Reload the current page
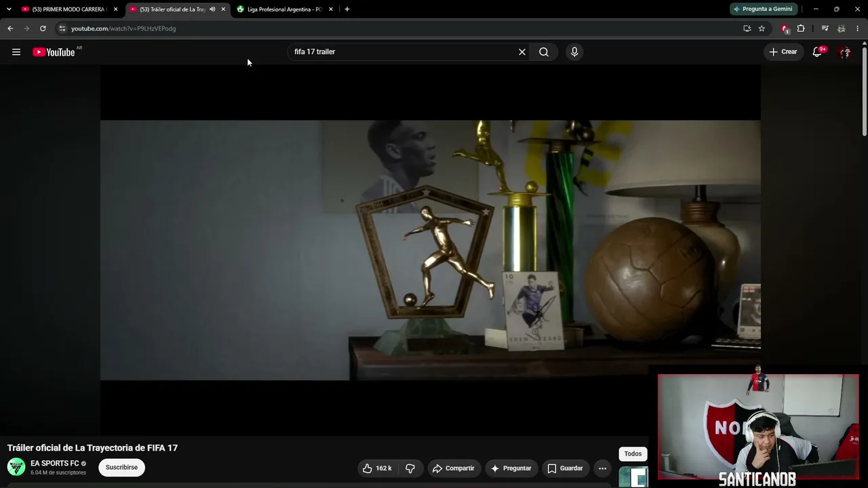Image resolution: width=868 pixels, height=488 pixels. (43, 28)
